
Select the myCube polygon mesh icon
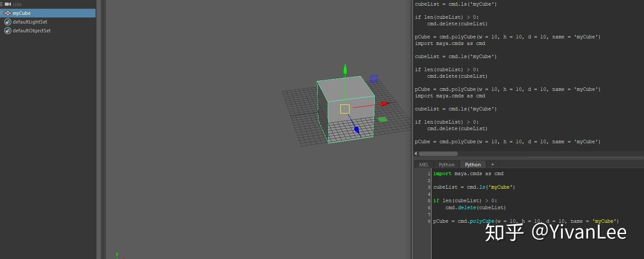(7, 13)
